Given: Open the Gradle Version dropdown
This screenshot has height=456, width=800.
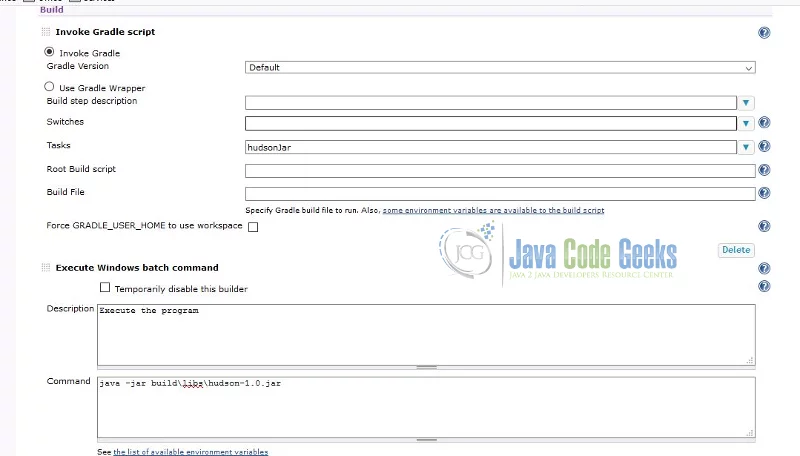Looking at the screenshot, I should tap(500, 67).
